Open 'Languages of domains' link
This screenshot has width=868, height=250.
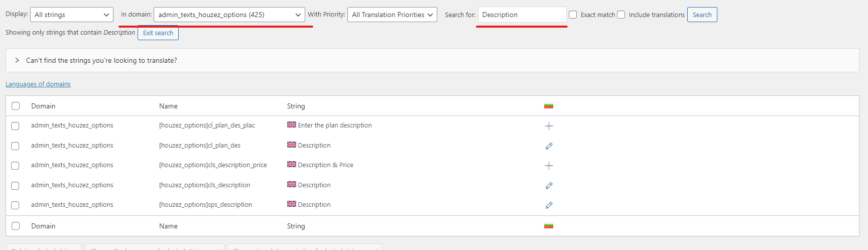pyautogui.click(x=38, y=84)
